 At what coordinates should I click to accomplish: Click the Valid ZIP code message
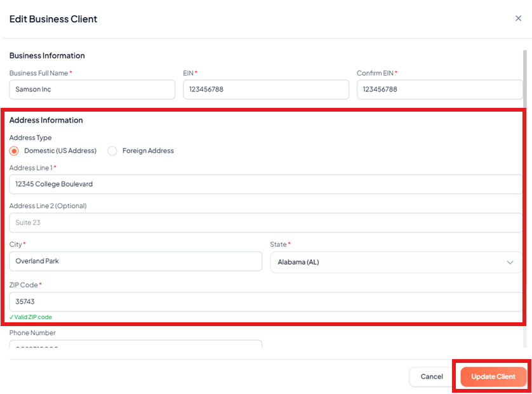click(31, 317)
